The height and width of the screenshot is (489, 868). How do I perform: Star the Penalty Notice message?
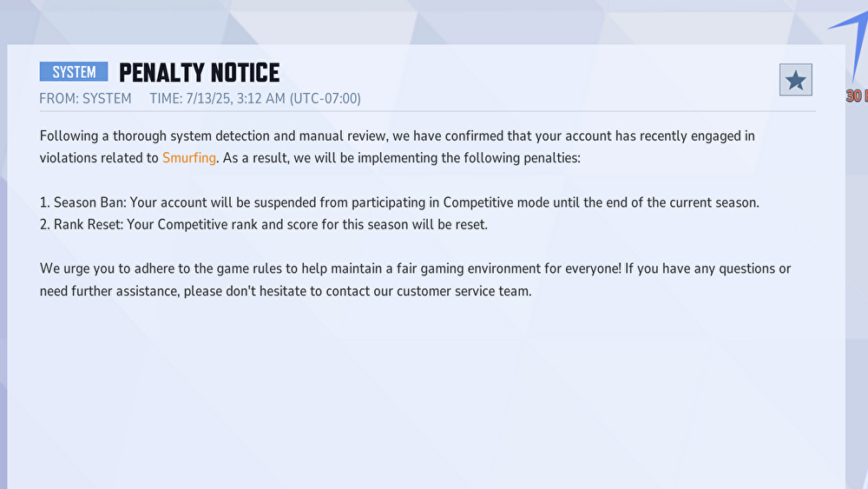pos(795,80)
